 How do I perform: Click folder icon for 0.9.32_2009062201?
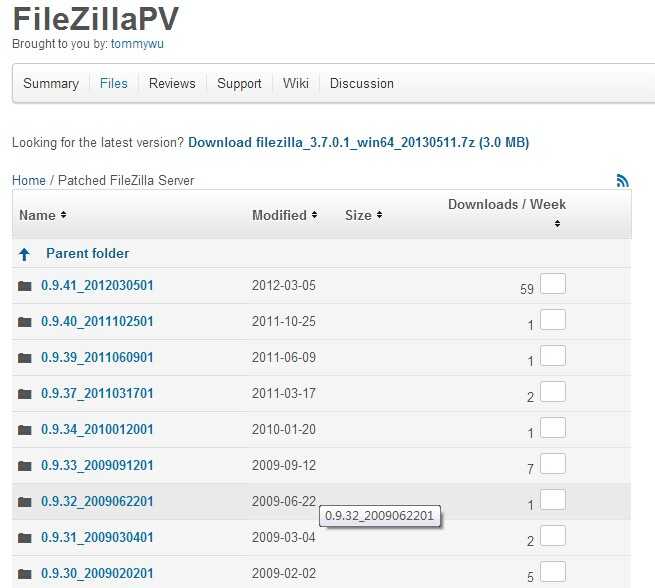[25, 501]
